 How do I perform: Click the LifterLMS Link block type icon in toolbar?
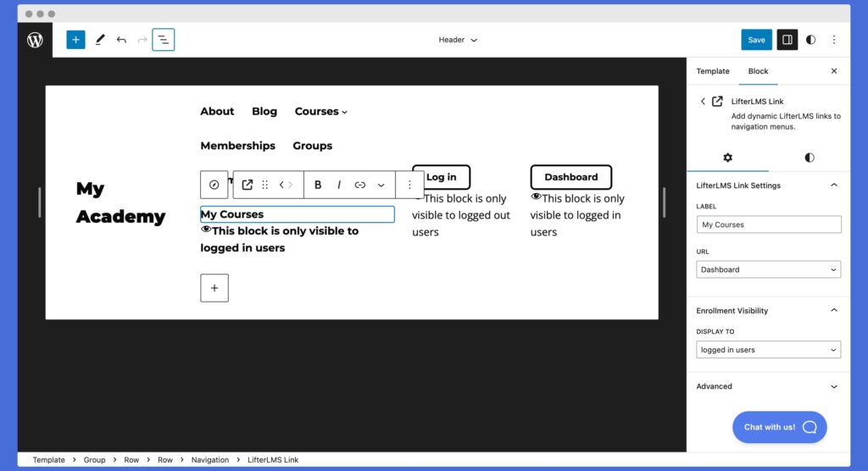pos(247,185)
